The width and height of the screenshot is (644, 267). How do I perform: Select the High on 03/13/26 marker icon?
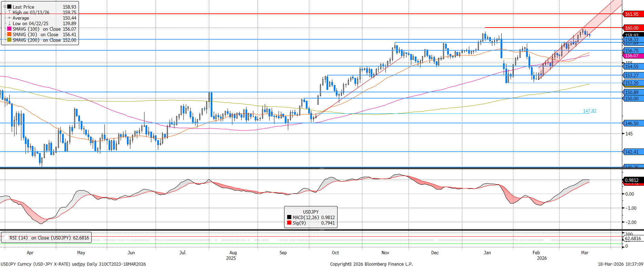[x=9, y=12]
